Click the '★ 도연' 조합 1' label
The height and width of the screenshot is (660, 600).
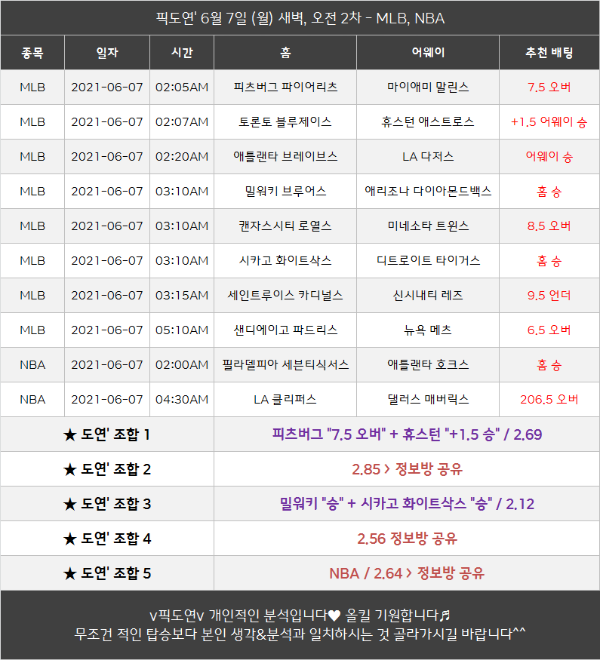tap(107, 434)
